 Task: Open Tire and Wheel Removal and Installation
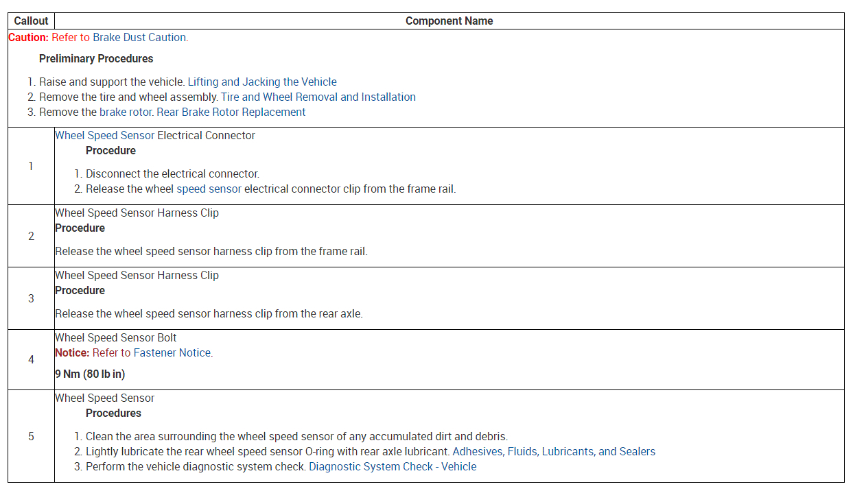318,97
